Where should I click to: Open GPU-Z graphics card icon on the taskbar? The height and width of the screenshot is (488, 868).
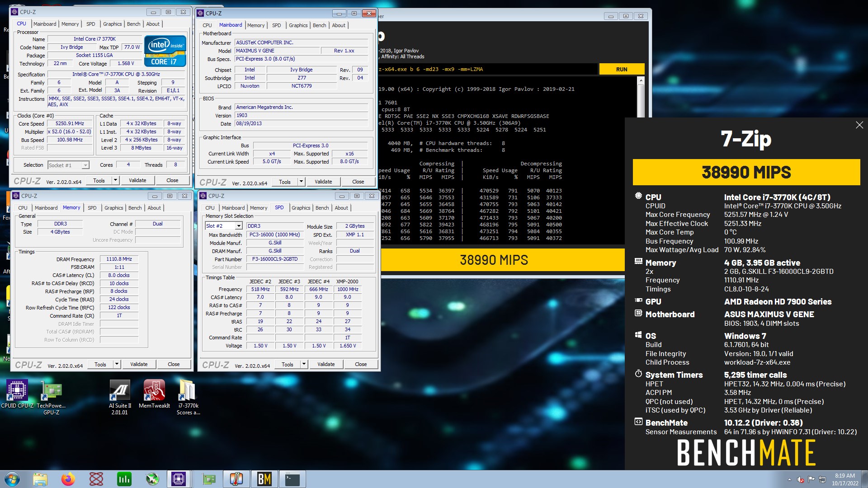point(208,479)
